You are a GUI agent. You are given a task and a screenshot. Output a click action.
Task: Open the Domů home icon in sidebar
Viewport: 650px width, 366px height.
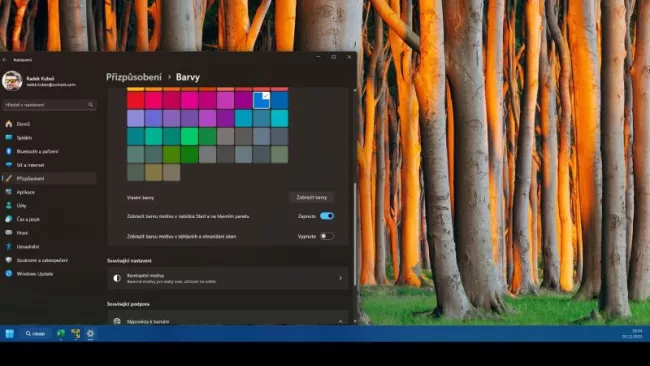(9, 124)
